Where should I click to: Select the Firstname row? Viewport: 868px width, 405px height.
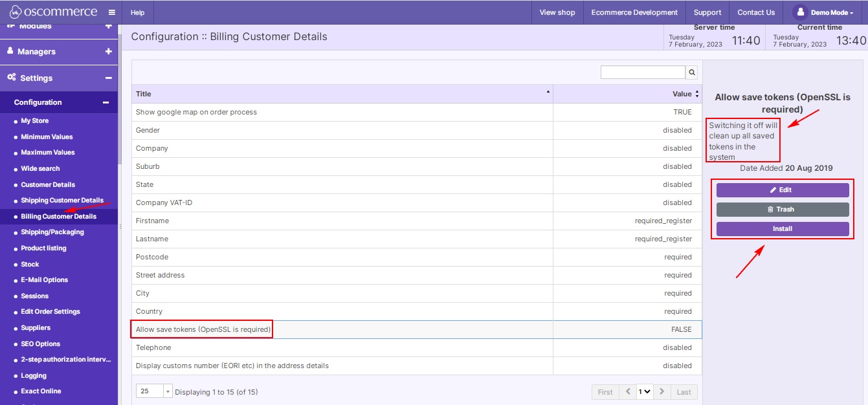point(417,221)
